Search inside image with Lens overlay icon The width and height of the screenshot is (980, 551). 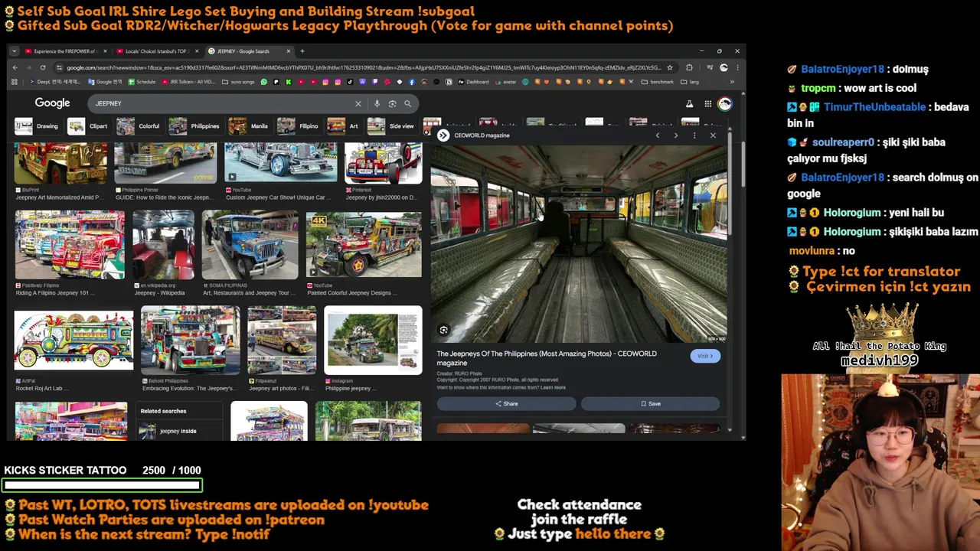[443, 330]
